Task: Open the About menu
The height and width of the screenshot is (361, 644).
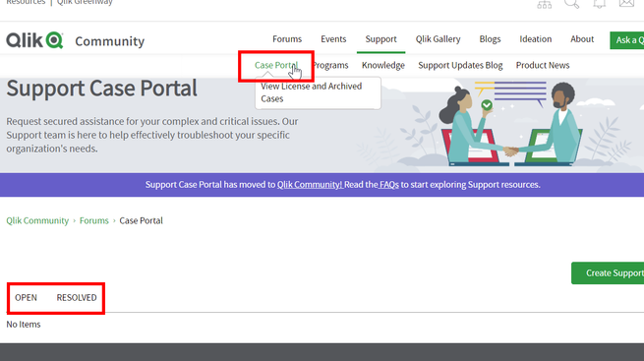Action: [x=582, y=39]
